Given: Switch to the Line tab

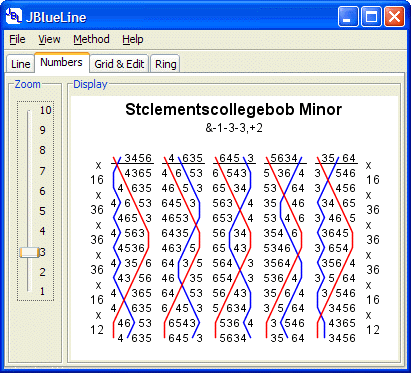Looking at the screenshot, I should (x=20, y=64).
